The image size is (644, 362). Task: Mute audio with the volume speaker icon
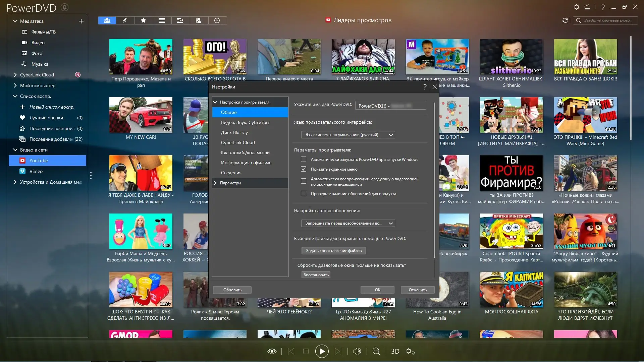tap(357, 351)
